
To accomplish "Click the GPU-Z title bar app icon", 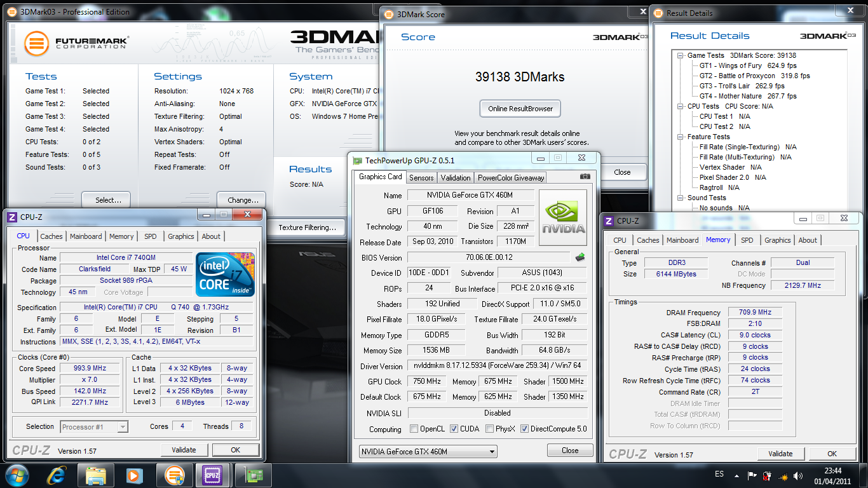I will (x=358, y=161).
